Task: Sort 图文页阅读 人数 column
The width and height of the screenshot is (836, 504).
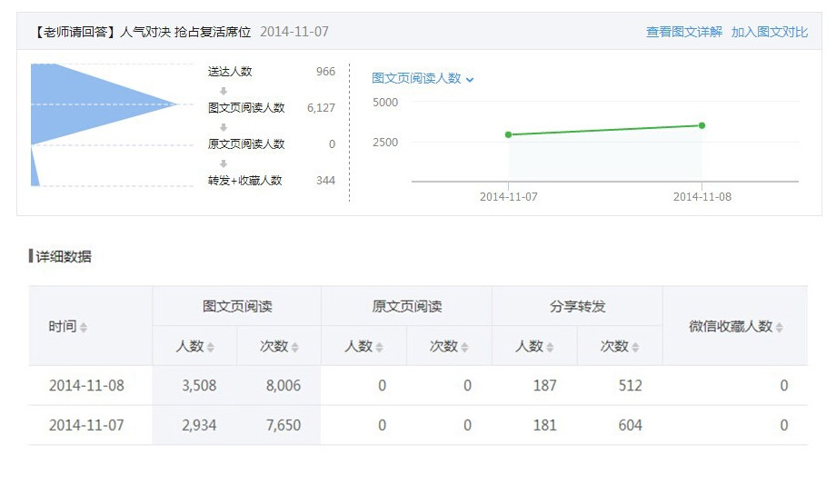Action: click(x=211, y=347)
